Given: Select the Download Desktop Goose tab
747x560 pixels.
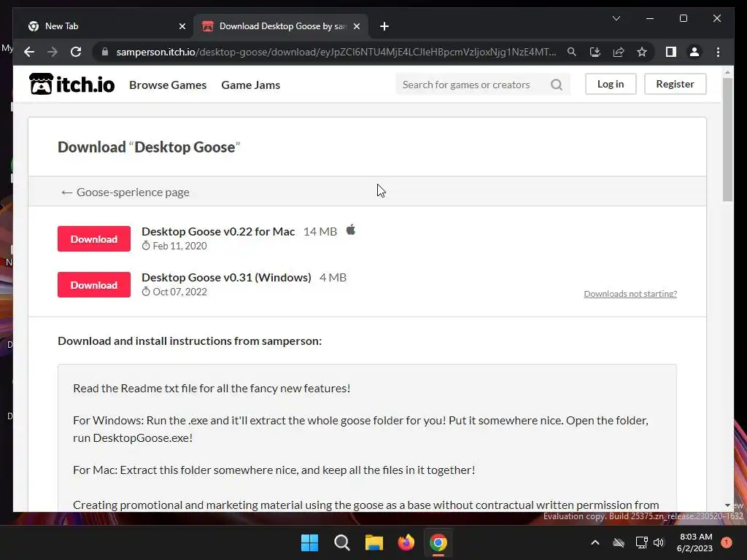Looking at the screenshot, I should coord(281,26).
